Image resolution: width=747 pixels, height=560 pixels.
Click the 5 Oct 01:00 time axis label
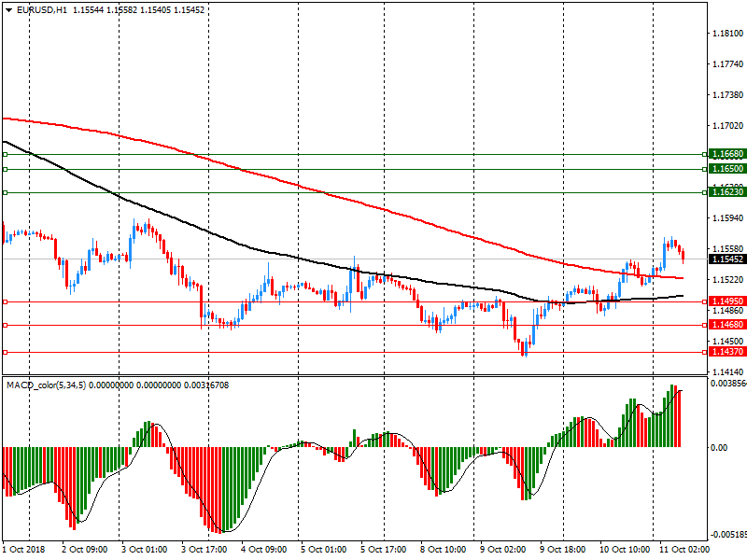[x=322, y=551]
